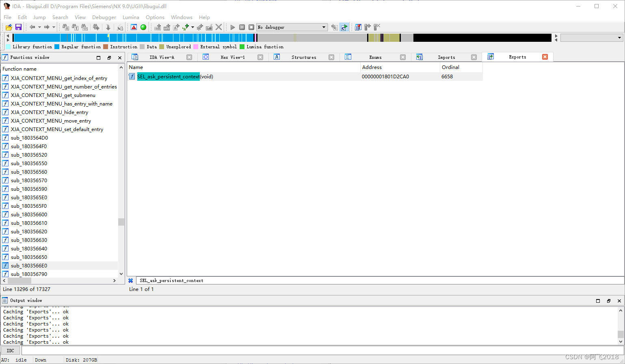Screen dimensions: 625x364
Task: Save the database using the Save icon
Action: tap(18, 27)
